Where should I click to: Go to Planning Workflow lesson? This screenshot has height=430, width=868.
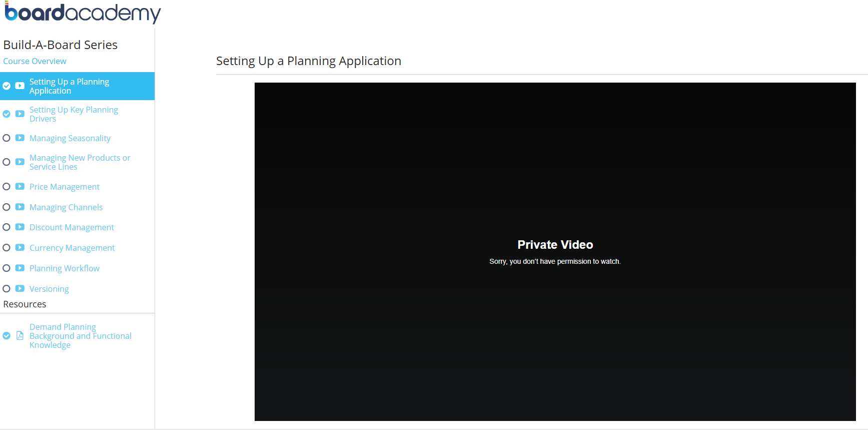point(65,268)
